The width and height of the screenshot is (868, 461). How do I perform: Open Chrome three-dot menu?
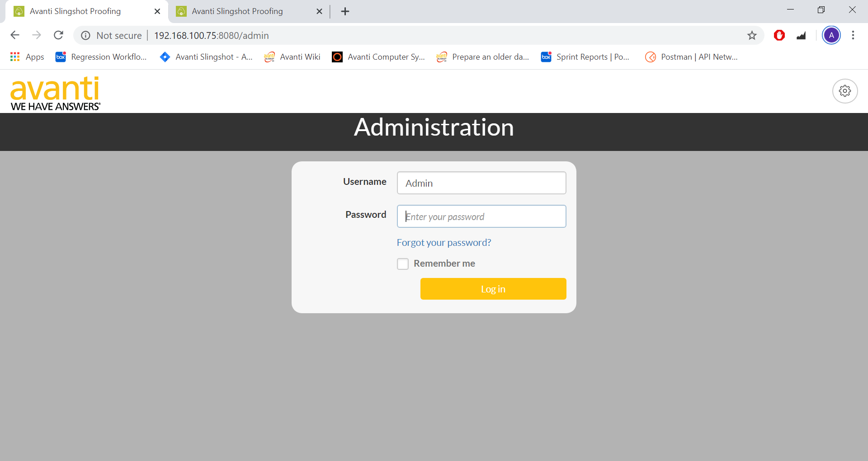point(853,35)
